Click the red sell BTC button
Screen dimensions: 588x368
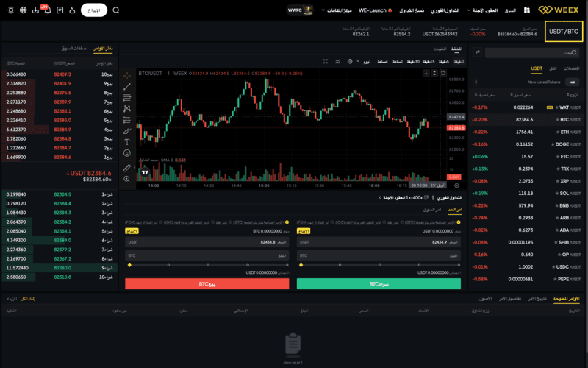(207, 284)
